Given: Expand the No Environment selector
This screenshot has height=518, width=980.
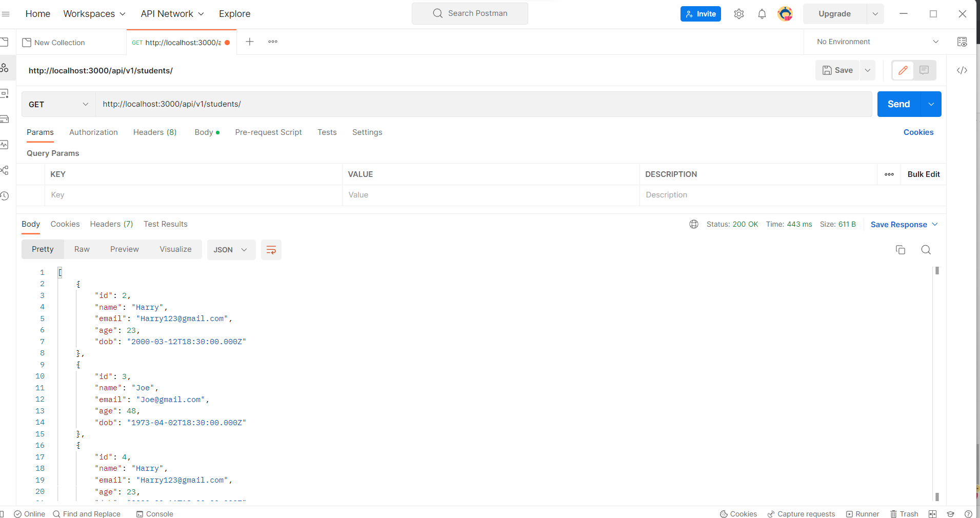Looking at the screenshot, I should [x=877, y=42].
